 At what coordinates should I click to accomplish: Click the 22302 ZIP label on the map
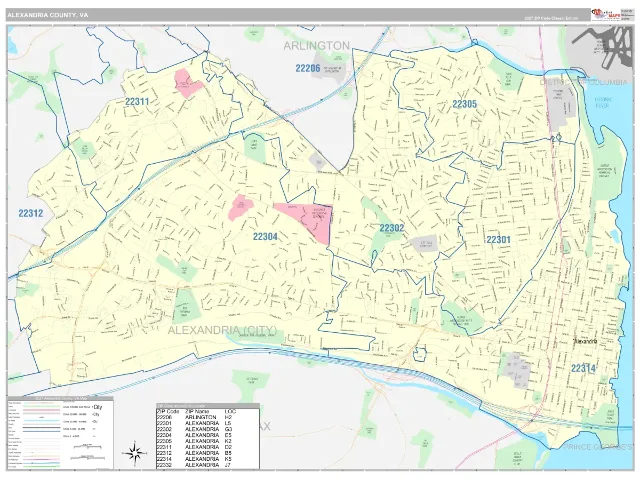[x=392, y=228]
